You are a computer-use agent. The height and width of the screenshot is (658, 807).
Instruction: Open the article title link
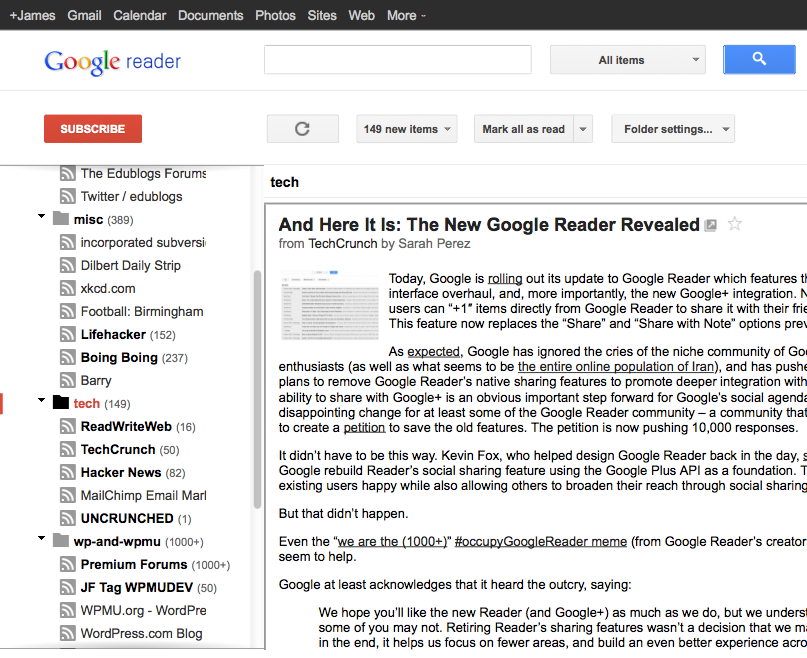[489, 225]
